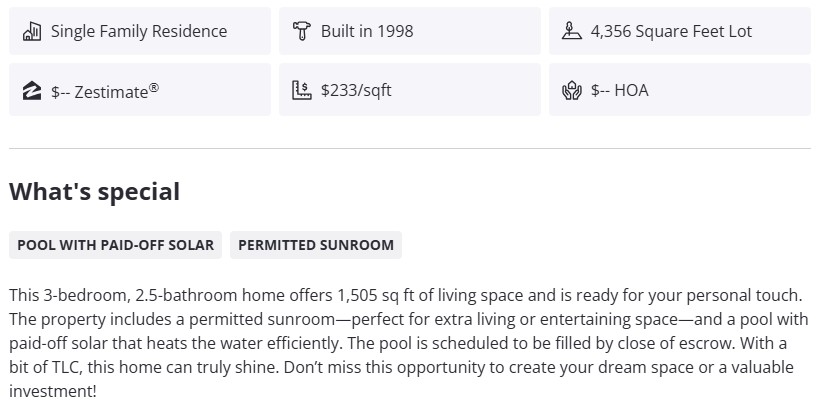Image resolution: width=834 pixels, height=408 pixels.
Task: Click the price per sqft ruler icon
Action: (301, 90)
